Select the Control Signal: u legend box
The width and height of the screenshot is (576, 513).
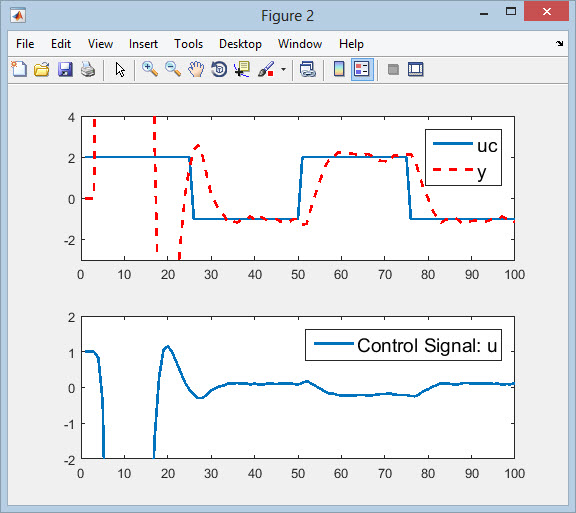point(403,345)
